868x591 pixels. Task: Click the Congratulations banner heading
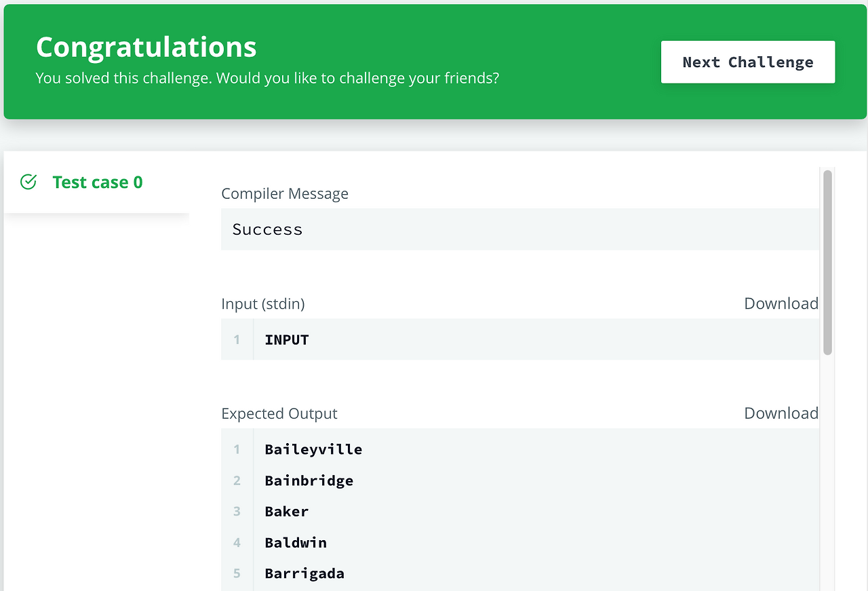pyautogui.click(x=146, y=46)
